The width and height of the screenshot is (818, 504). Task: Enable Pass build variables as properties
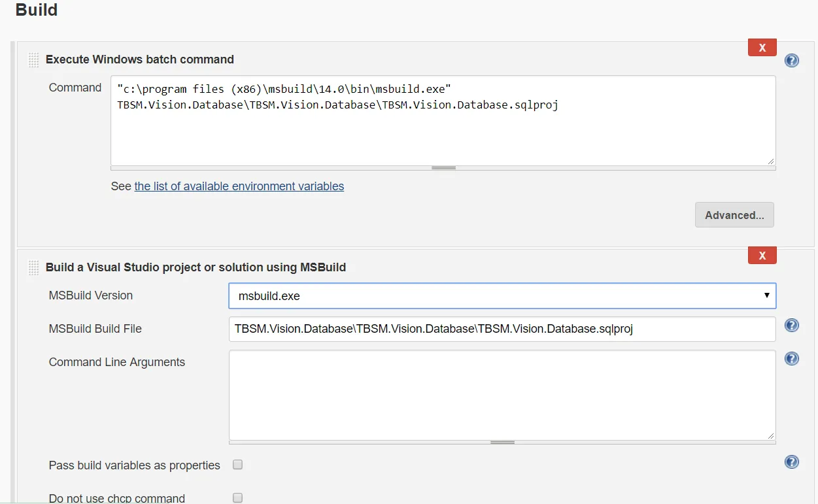pyautogui.click(x=238, y=465)
